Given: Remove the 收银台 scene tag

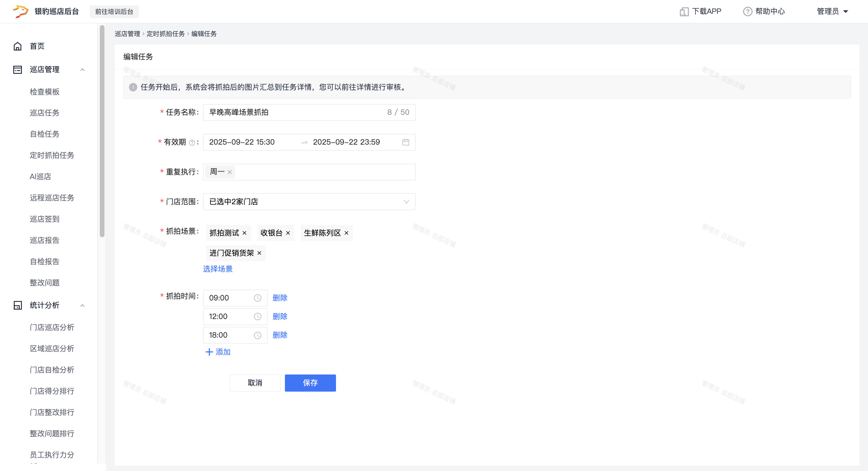Looking at the screenshot, I should 288,233.
